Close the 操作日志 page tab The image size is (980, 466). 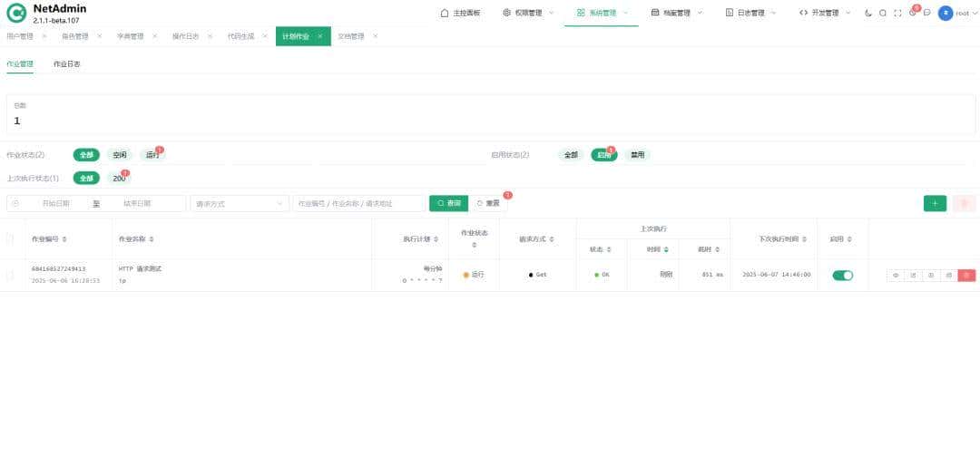pyautogui.click(x=210, y=36)
